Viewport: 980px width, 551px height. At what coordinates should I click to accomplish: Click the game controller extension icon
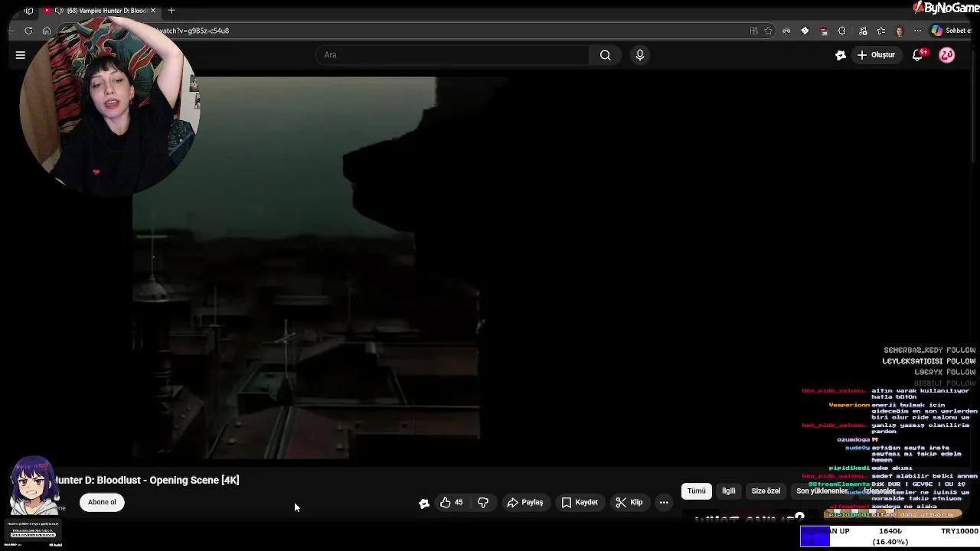786,31
